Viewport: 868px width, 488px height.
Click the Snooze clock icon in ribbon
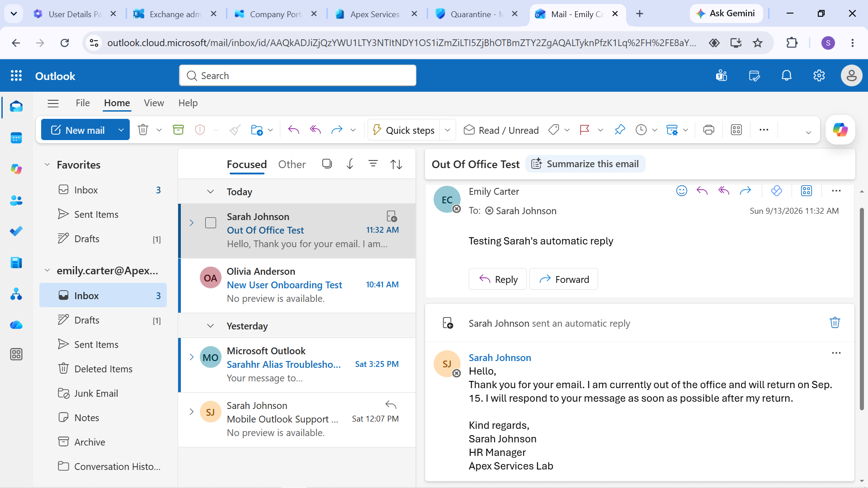641,130
